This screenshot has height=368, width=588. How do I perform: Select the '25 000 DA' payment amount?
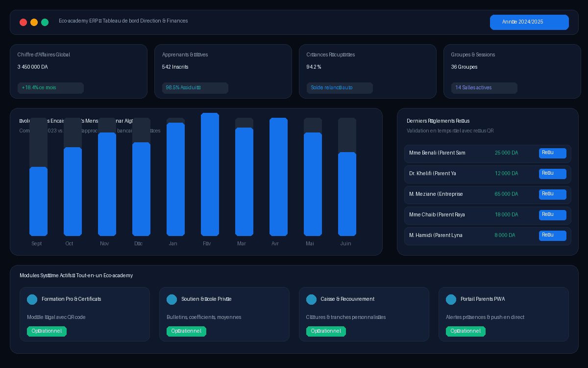(506, 153)
